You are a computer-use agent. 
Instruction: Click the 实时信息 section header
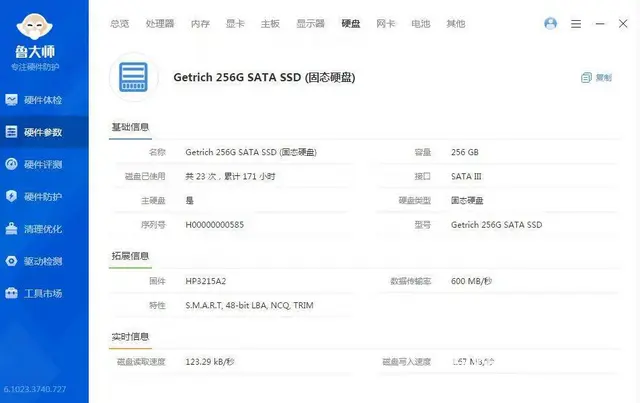130,337
